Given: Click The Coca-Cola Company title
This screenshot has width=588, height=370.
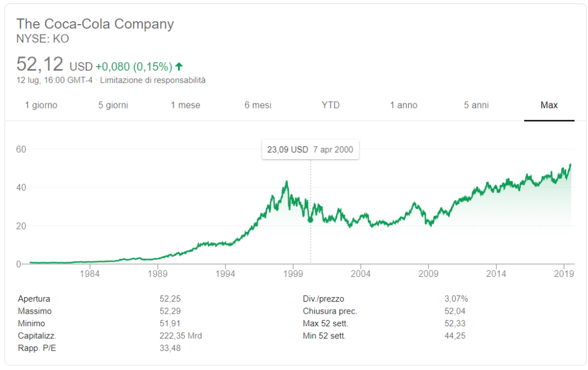Looking at the screenshot, I should pyautogui.click(x=95, y=24).
